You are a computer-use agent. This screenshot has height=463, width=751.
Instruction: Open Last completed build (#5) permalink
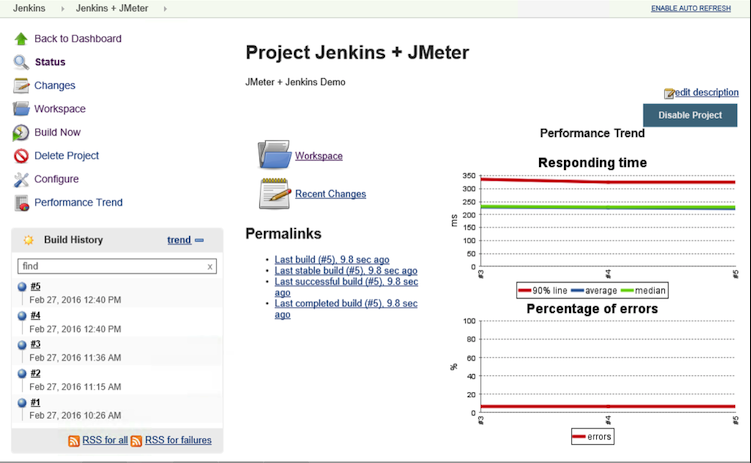tap(346, 309)
